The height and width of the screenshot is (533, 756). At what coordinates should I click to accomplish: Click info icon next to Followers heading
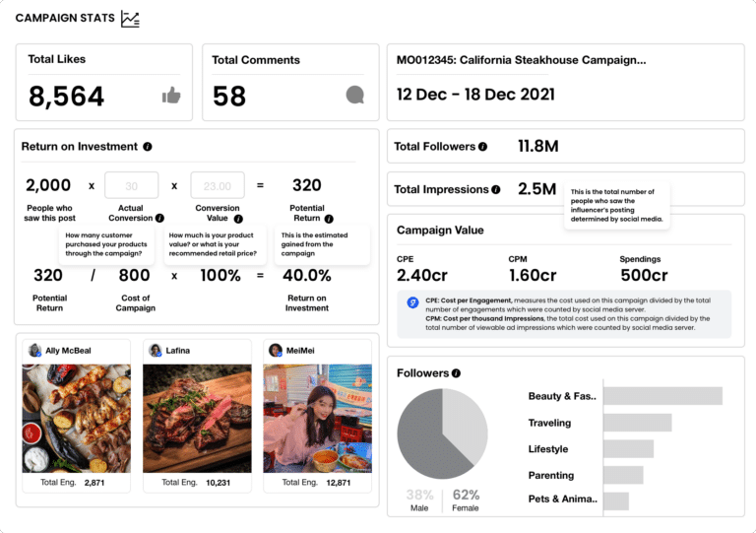pyautogui.click(x=456, y=373)
